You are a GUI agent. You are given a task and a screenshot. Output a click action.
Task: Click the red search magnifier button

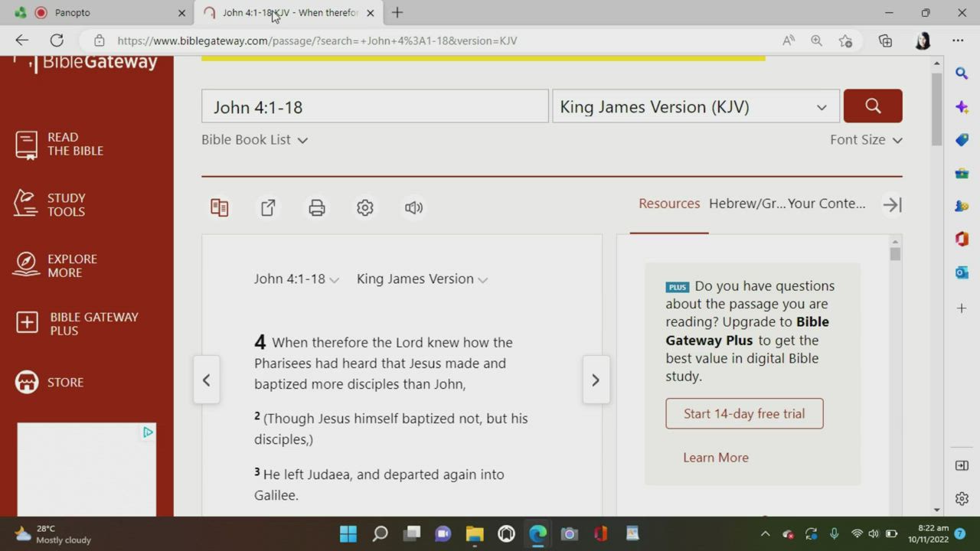coord(873,106)
